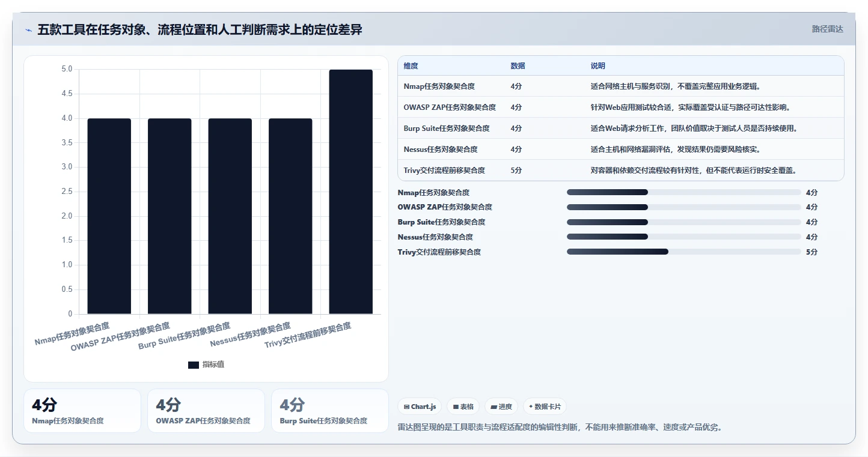
Task: Open the OWASP ZAP任务对象契合度 4分 data card
Action: pyautogui.click(x=206, y=411)
